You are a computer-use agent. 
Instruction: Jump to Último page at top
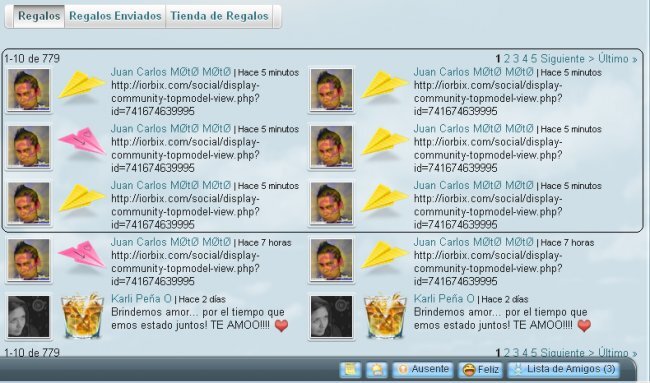coord(614,59)
